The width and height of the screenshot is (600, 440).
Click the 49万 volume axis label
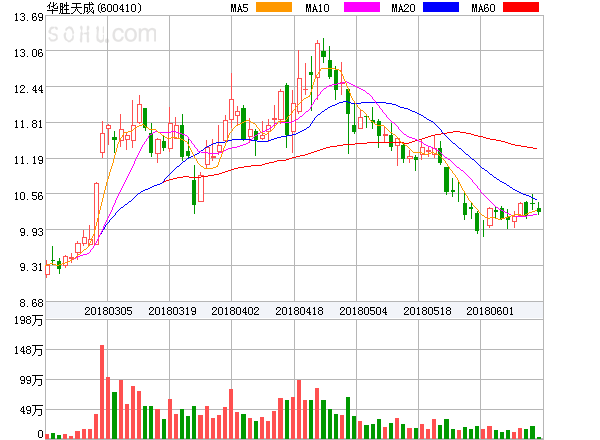click(x=32, y=411)
